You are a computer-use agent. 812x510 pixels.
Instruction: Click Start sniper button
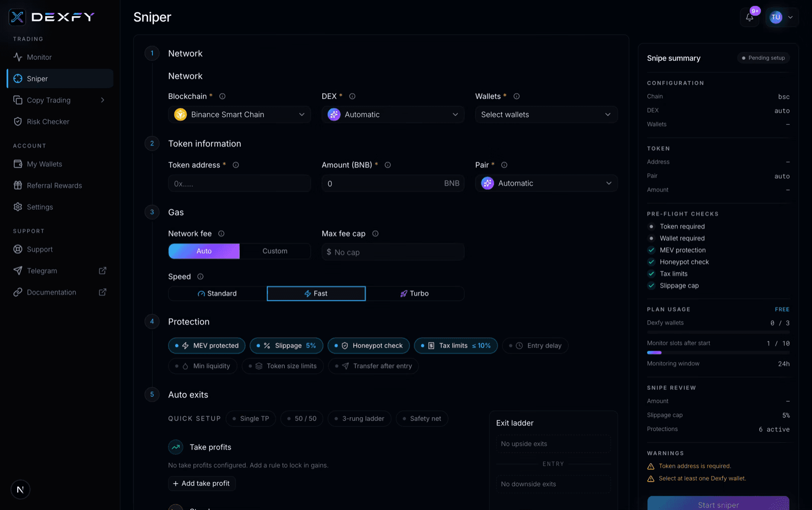click(x=719, y=503)
